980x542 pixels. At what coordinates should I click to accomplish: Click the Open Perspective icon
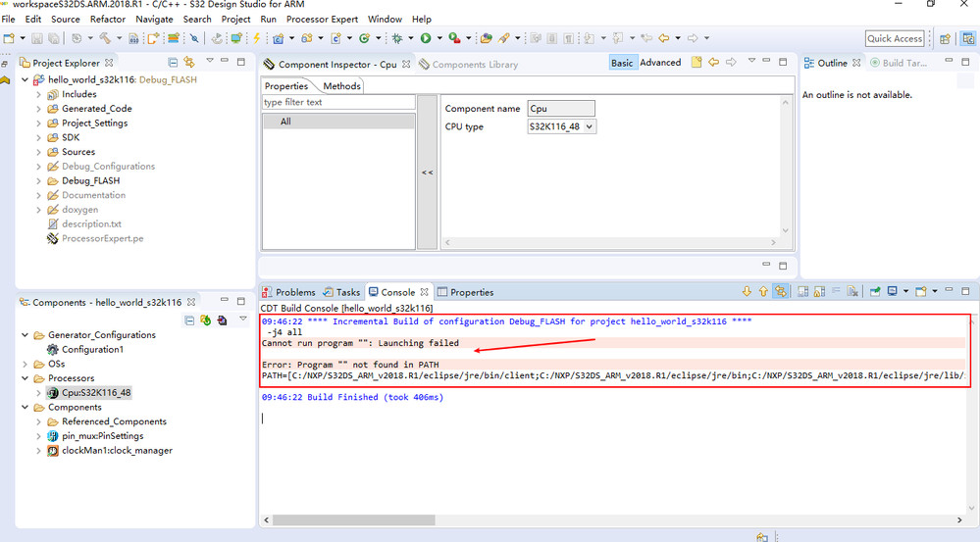[945, 39]
